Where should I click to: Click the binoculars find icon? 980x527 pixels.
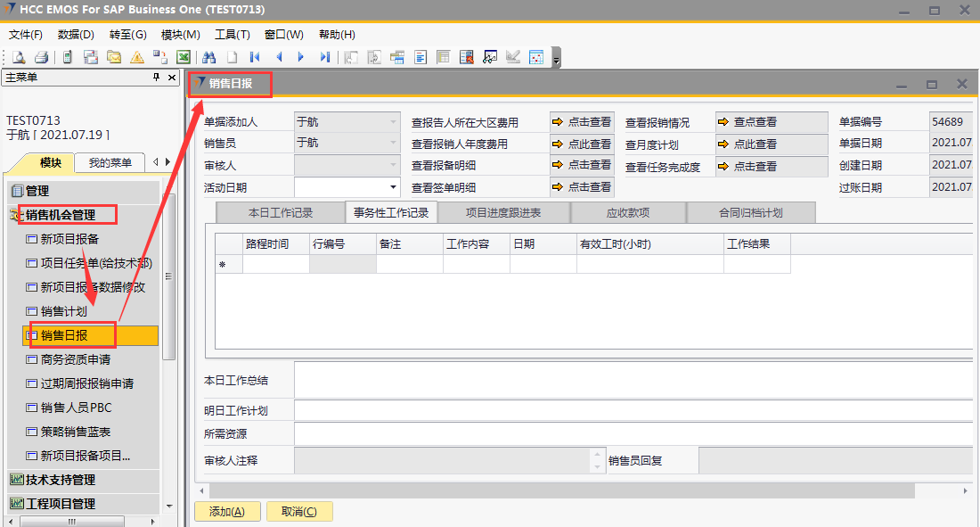pyautogui.click(x=209, y=57)
